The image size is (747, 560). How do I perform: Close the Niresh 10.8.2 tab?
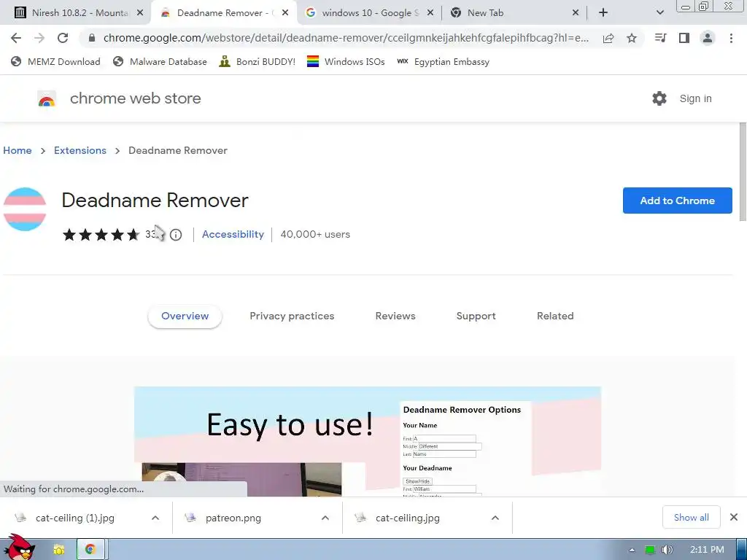pos(140,13)
